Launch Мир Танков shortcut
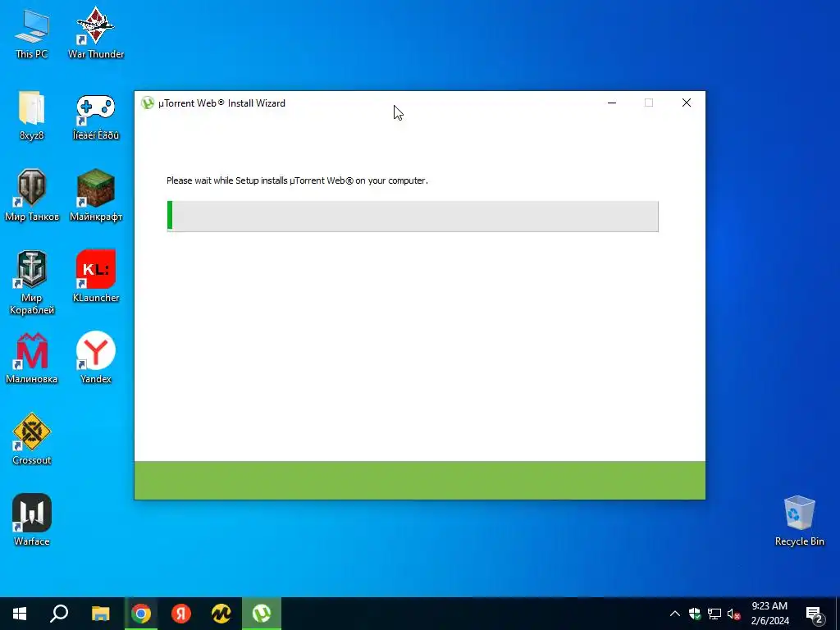 tap(32, 195)
